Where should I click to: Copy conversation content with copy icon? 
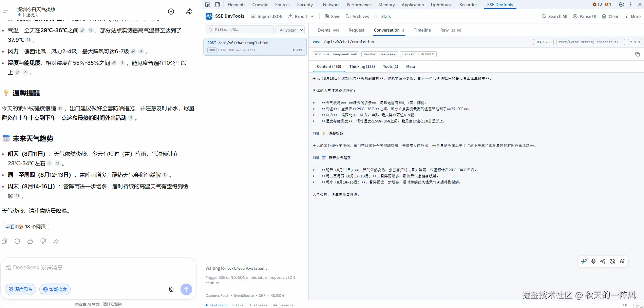pyautogui.click(x=638, y=54)
